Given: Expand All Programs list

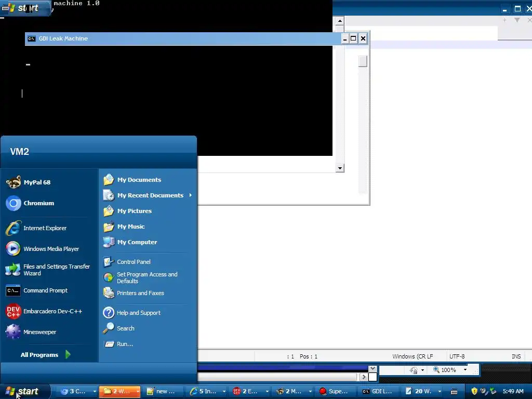Looking at the screenshot, I should tap(46, 354).
